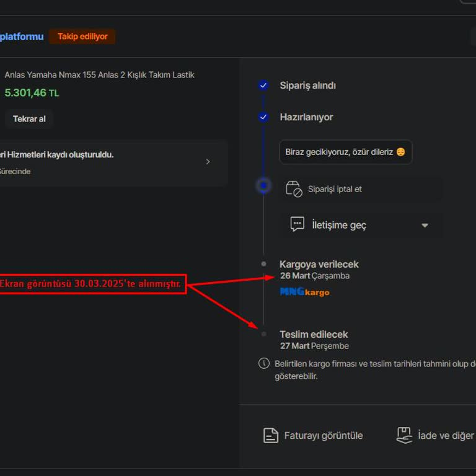The height and width of the screenshot is (476, 476).
Task: Click the cancel-order box icon
Action: click(x=293, y=189)
